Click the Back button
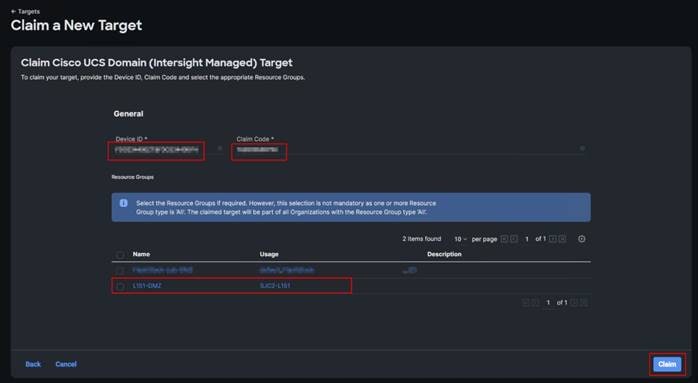This screenshot has width=698, height=383. click(x=33, y=364)
